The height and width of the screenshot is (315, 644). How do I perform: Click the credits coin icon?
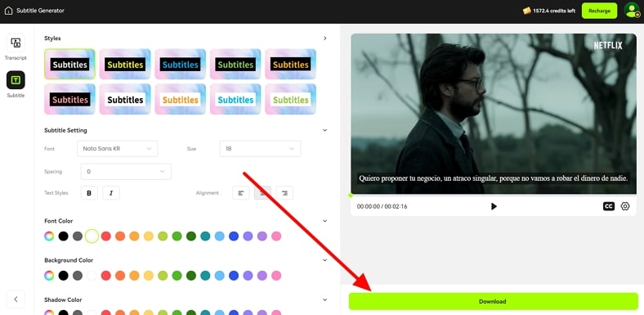pyautogui.click(x=526, y=11)
